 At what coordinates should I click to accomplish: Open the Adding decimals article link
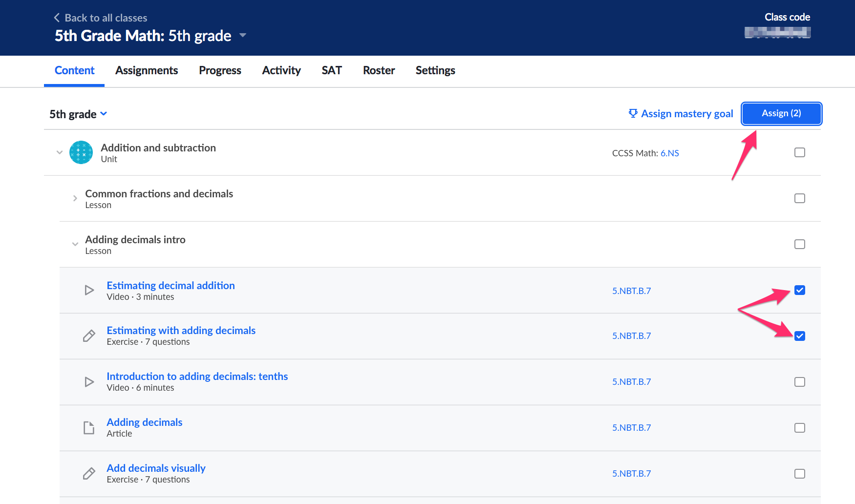[x=144, y=422]
